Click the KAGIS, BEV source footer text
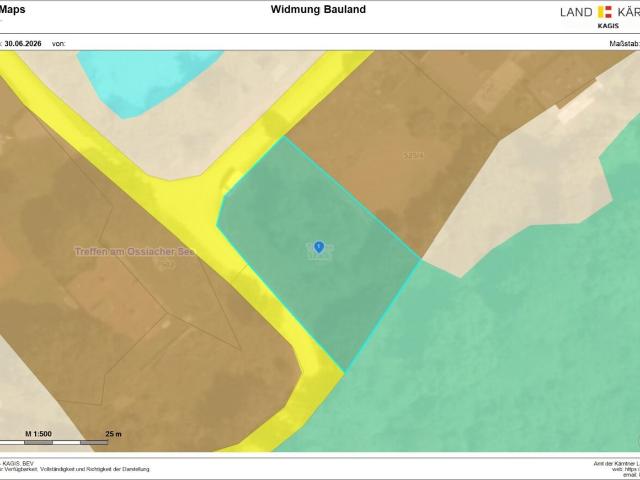Screen dimensions: 640x480 click(17, 464)
